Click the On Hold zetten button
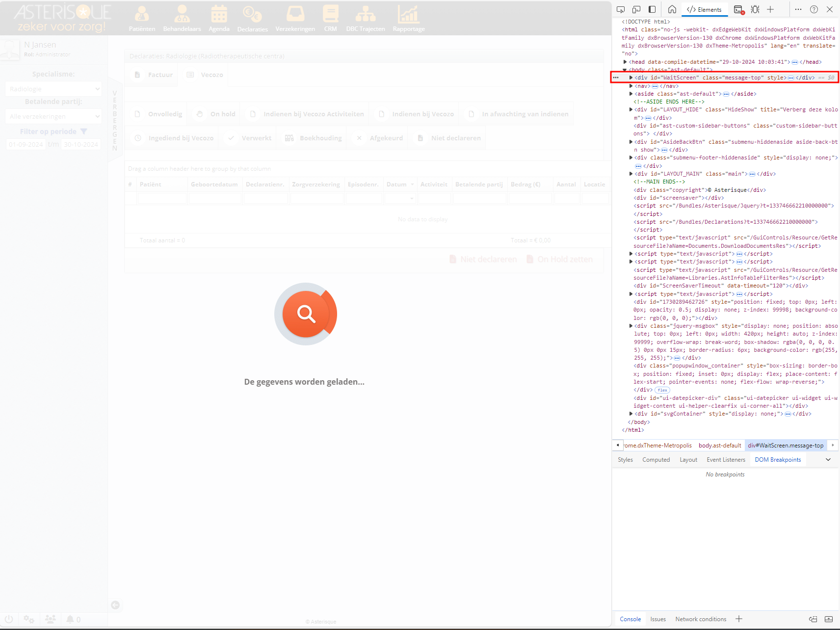Image resolution: width=840 pixels, height=630 pixels. point(559,259)
